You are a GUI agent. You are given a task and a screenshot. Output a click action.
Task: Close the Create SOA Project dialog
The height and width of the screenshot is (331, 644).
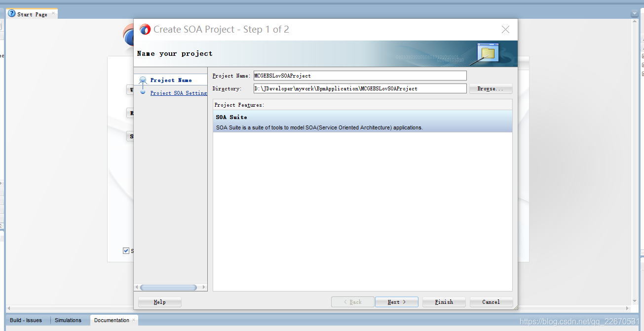[505, 30]
